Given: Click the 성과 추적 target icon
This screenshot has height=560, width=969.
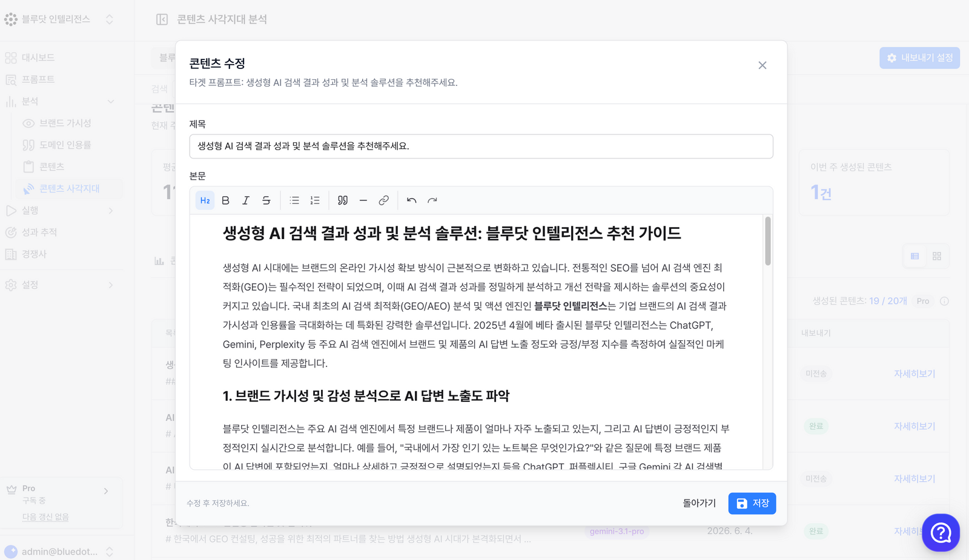Looking at the screenshot, I should pos(11,232).
